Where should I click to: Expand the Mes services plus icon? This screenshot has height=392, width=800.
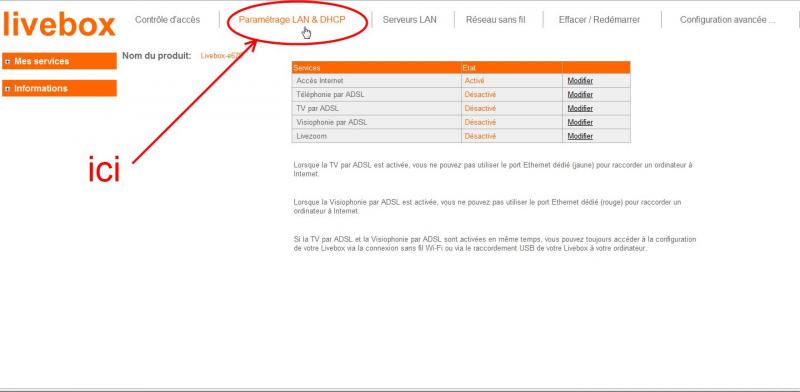8,61
